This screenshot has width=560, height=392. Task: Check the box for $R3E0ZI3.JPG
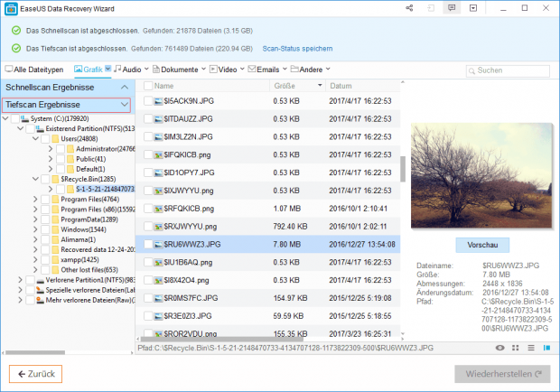148,316
